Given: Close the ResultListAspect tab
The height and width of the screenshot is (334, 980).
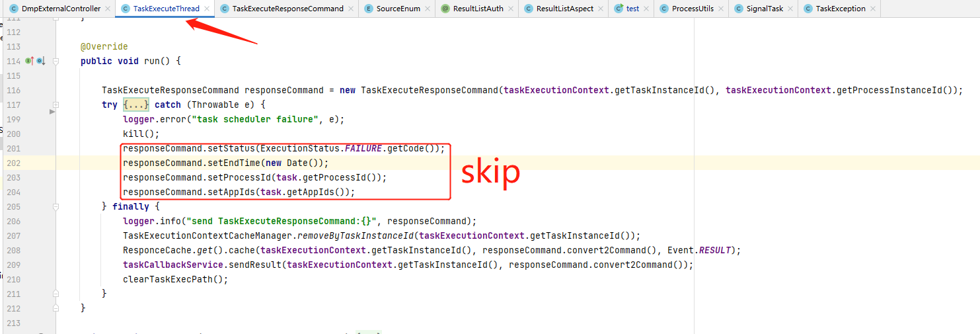Looking at the screenshot, I should pyautogui.click(x=601, y=9).
